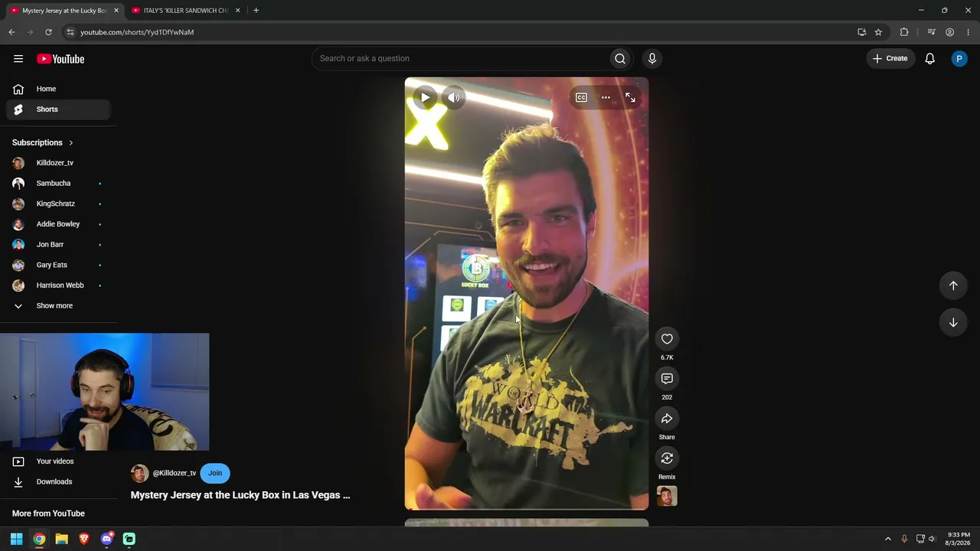The image size is (980, 551).
Task: Like this Short
Action: 667,339
